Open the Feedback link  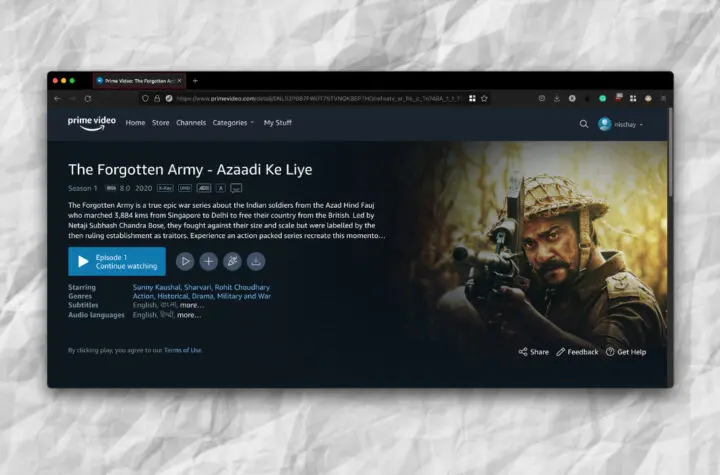click(x=578, y=352)
